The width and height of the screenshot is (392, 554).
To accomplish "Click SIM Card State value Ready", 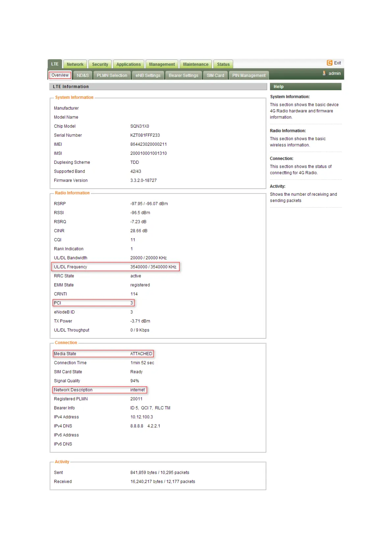I will coord(137,372).
